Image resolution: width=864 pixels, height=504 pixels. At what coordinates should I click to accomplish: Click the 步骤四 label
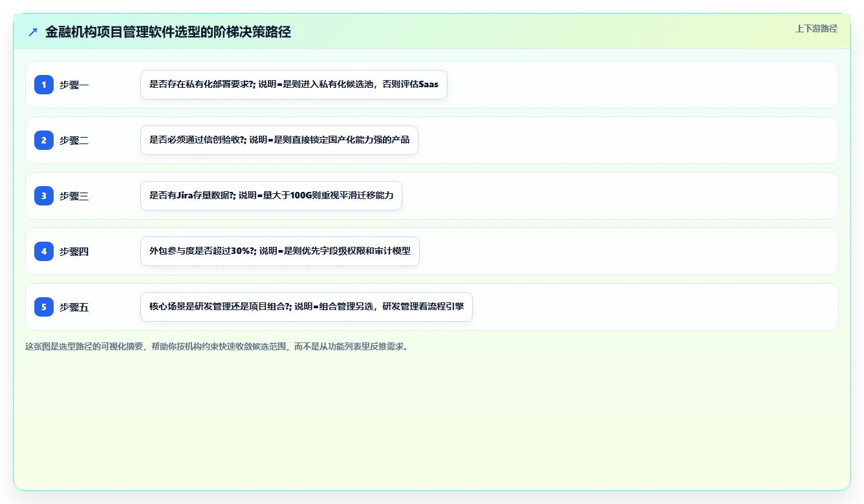(x=74, y=251)
